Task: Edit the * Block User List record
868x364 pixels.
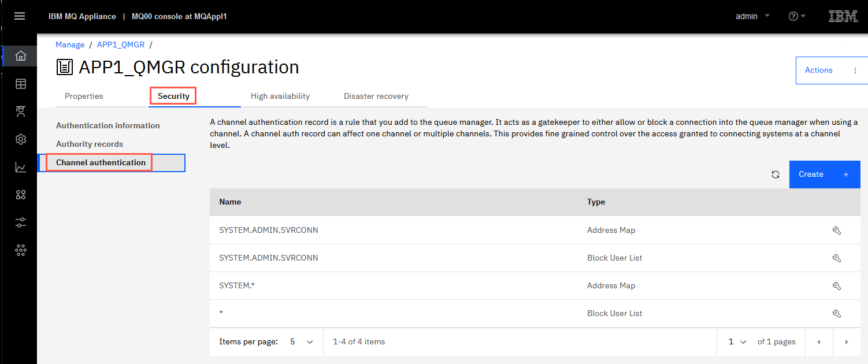Action: pos(836,314)
